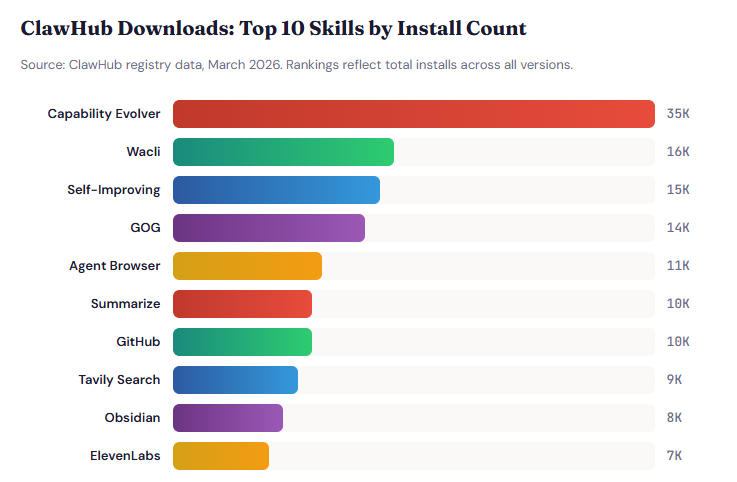
Task: Select the green GitHub bar
Action: tap(243, 342)
